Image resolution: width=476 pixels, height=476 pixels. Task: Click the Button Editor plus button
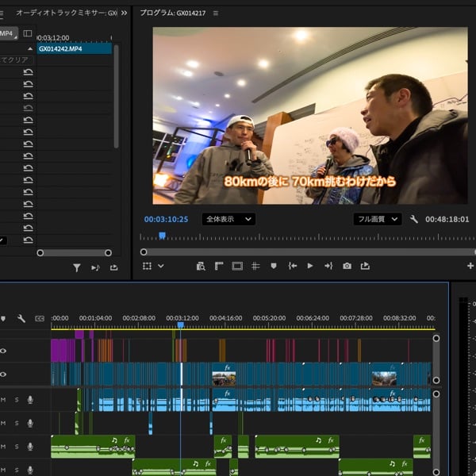click(x=470, y=267)
